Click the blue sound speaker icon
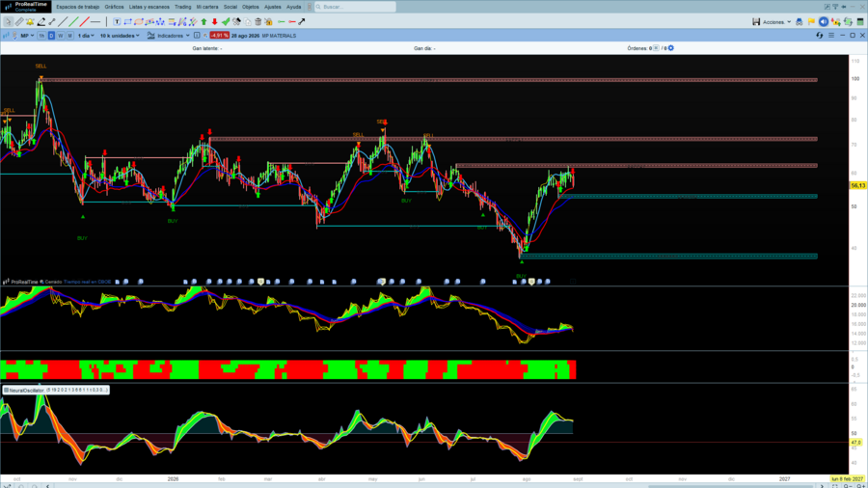 tap(824, 21)
